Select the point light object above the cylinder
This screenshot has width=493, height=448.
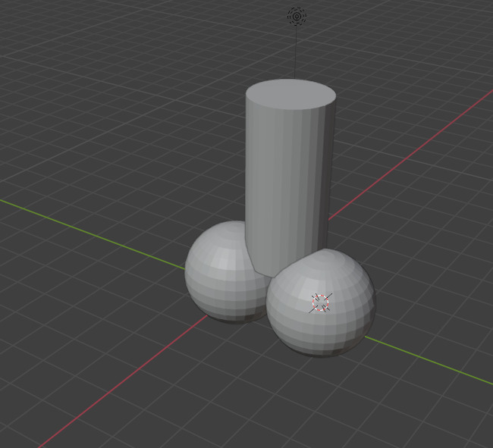[x=297, y=16]
